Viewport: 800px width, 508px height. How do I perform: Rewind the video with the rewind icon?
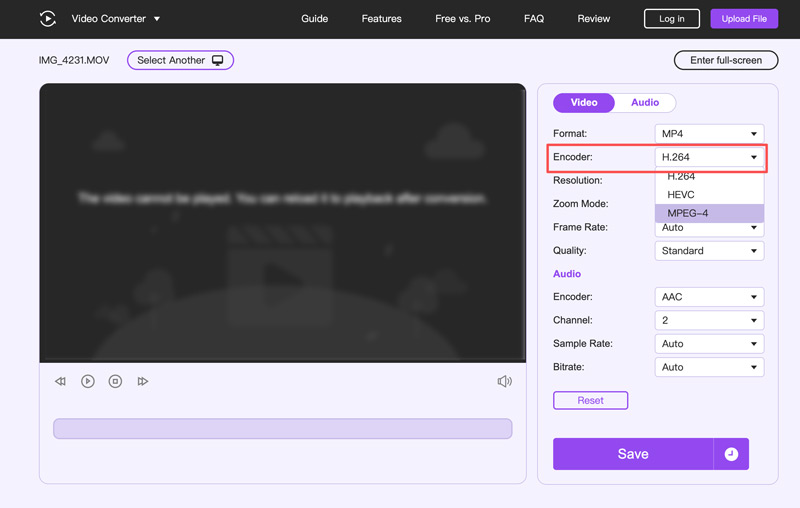point(61,381)
